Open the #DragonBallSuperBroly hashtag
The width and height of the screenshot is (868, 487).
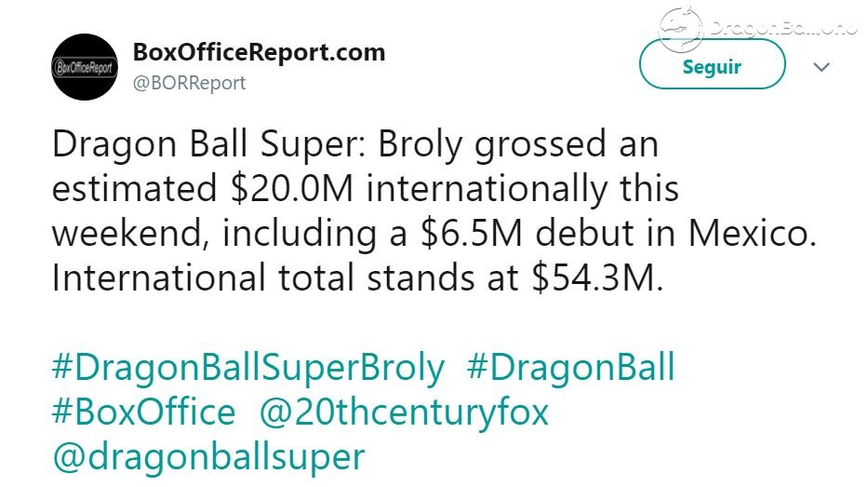[248, 369]
